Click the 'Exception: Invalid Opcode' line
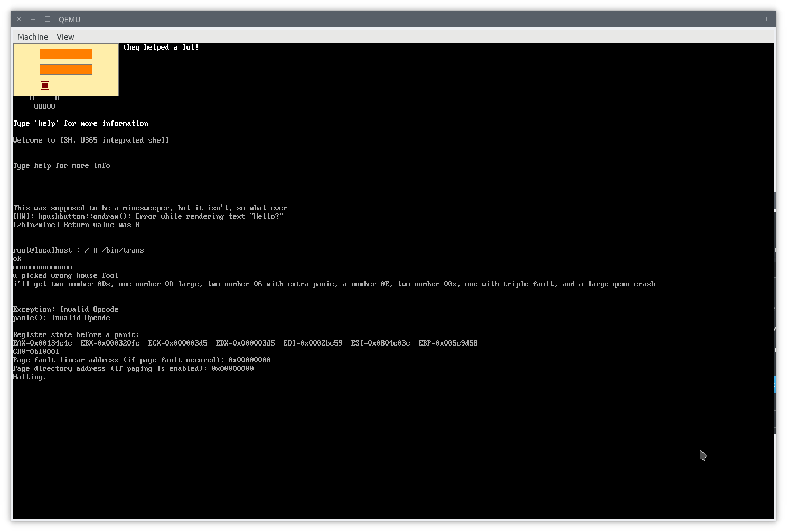The image size is (787, 532). coord(66,309)
